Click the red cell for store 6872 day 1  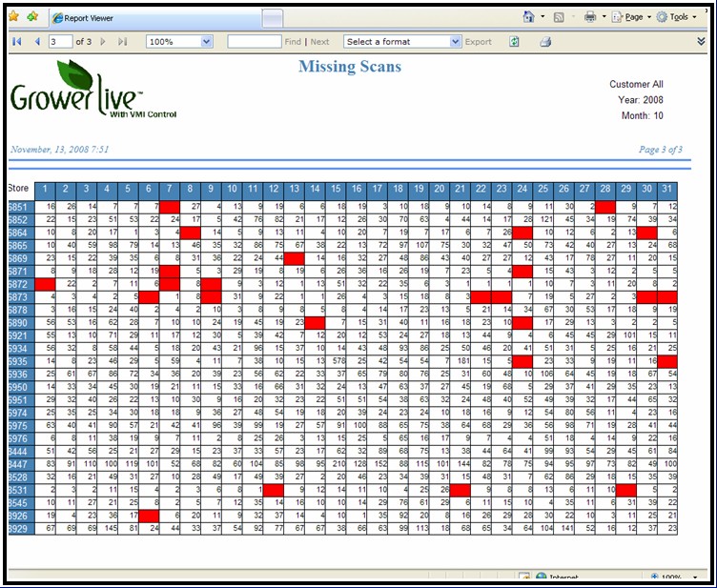click(x=46, y=284)
